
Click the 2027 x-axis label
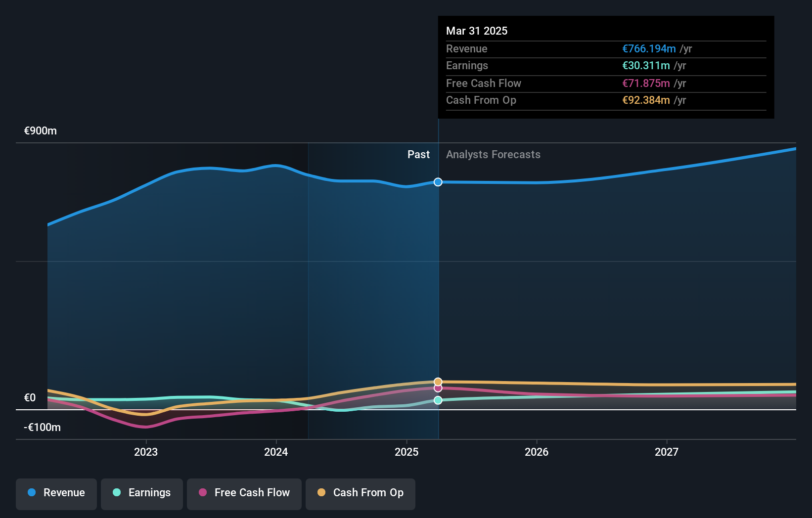click(667, 452)
